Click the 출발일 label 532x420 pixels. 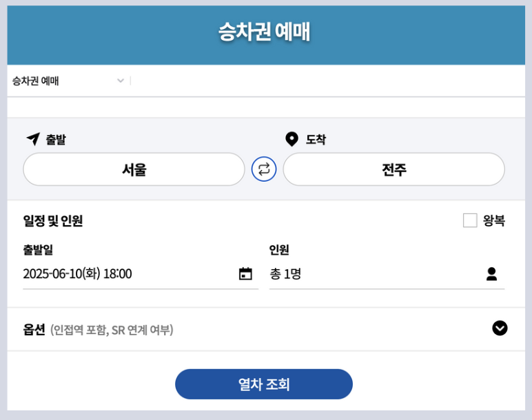pyautogui.click(x=38, y=250)
